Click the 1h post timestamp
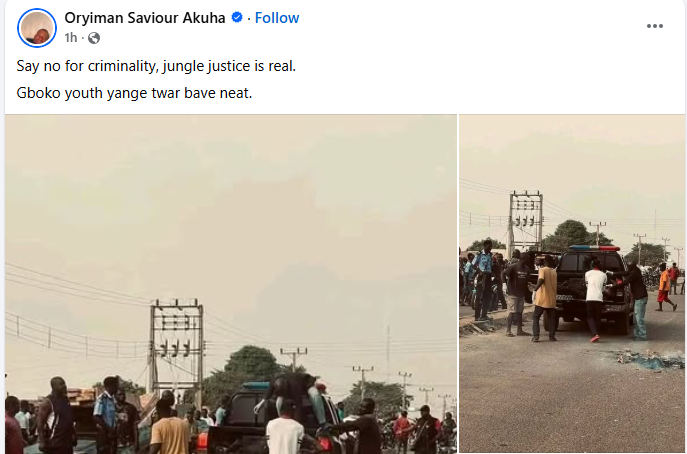Viewport: 687px width, 454px height. coord(70,38)
